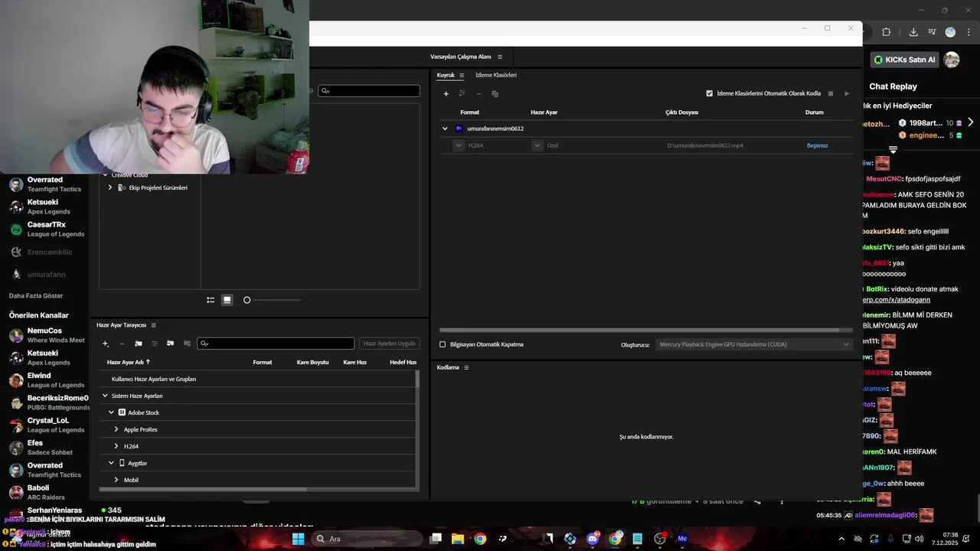The width and height of the screenshot is (980, 551).
Task: Collapse the umurafanavmsim0612 queue item
Action: 445,129
